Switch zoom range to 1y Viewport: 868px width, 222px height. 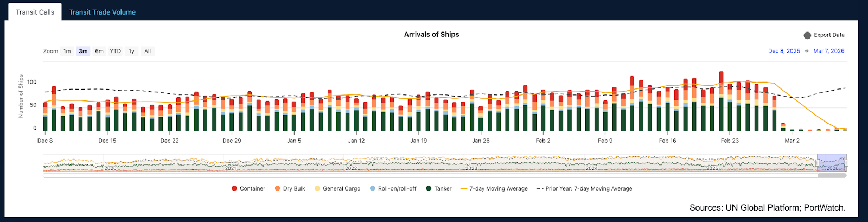(x=131, y=51)
